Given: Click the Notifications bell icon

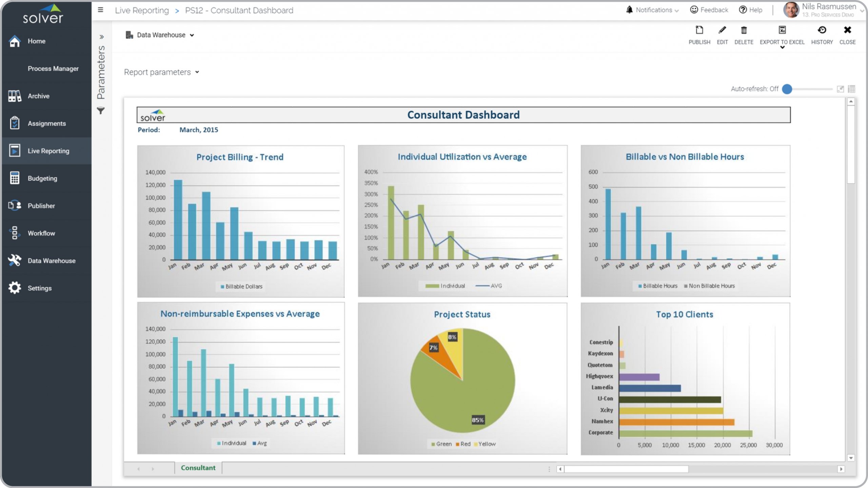Looking at the screenshot, I should (x=629, y=10).
